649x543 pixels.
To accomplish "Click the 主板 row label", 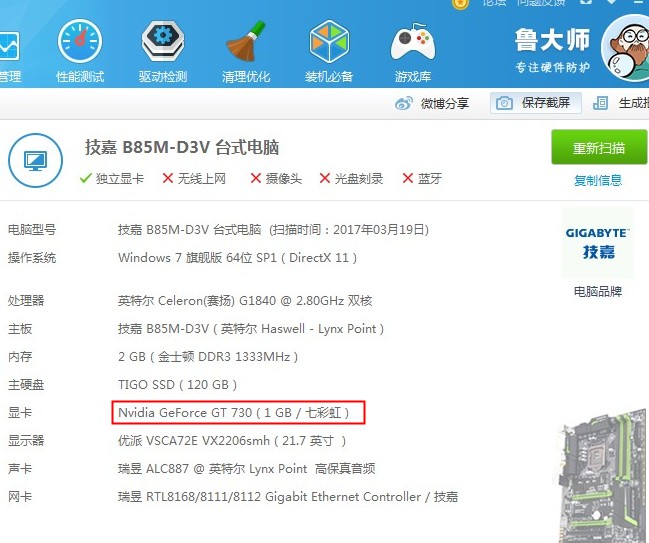I will 20,329.
